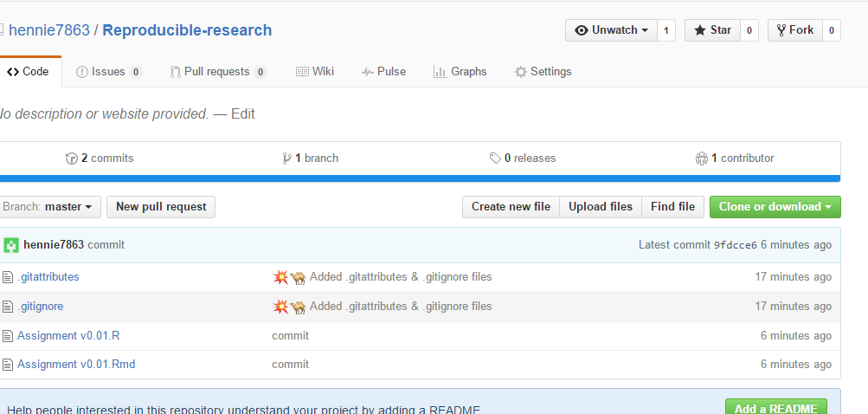Image resolution: width=868 pixels, height=414 pixels.
Task: Click the stargazers count next to Star
Action: pyautogui.click(x=749, y=30)
